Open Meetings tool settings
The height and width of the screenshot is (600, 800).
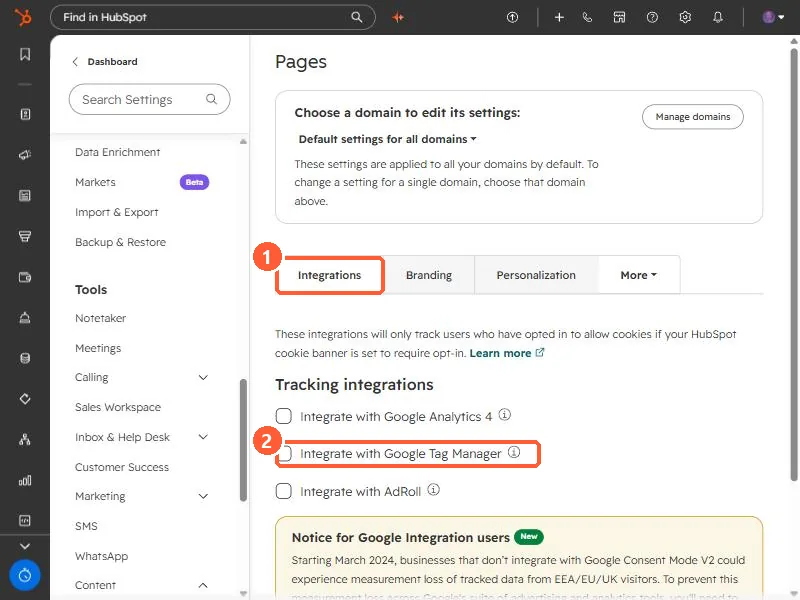click(x=98, y=348)
